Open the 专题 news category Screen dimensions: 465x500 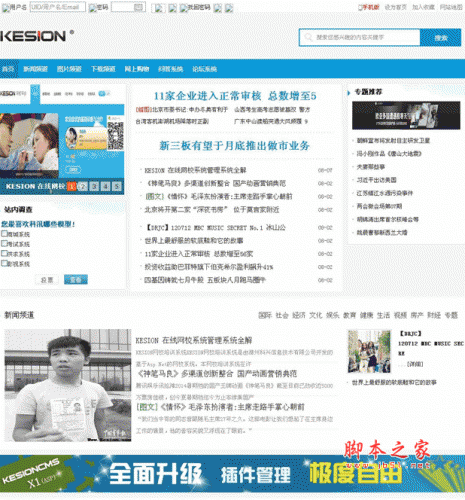click(451, 315)
